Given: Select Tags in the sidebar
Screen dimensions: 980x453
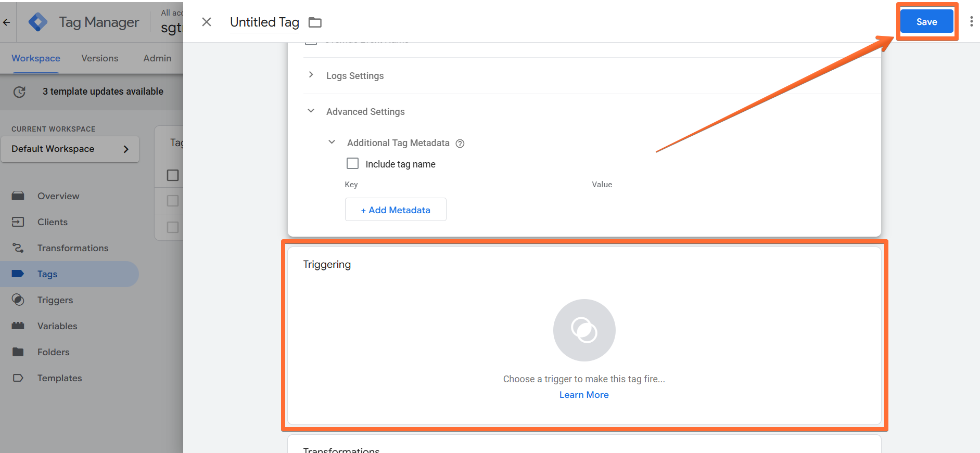Looking at the screenshot, I should point(47,274).
